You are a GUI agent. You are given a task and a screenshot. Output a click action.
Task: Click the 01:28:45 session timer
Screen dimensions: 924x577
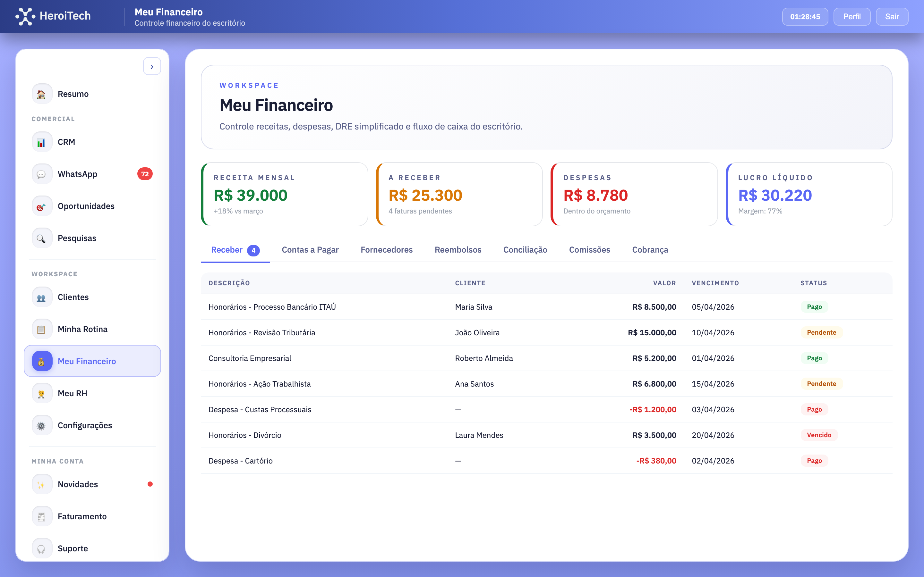point(805,16)
